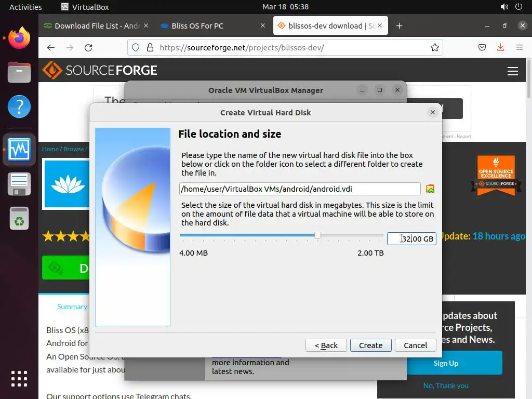Screen dimensions: 532x399
Task: Open the Firefox application menu
Action: pyautogui.click(x=519, y=47)
